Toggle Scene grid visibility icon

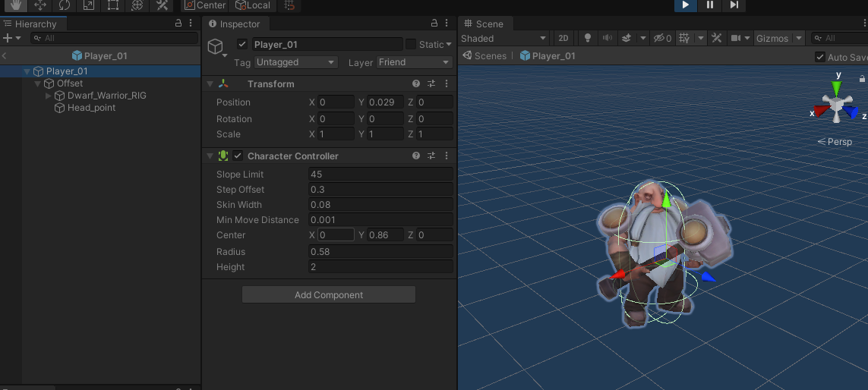click(685, 38)
